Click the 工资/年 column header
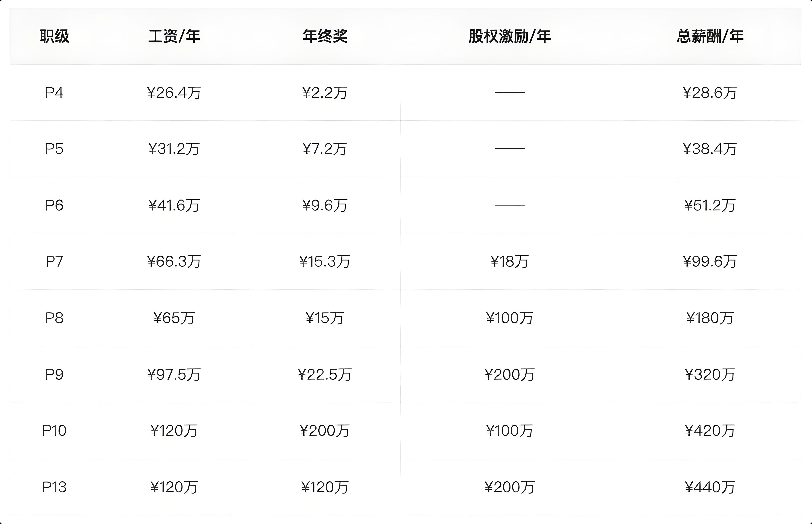Screen dimensions: 812x524 (174, 36)
